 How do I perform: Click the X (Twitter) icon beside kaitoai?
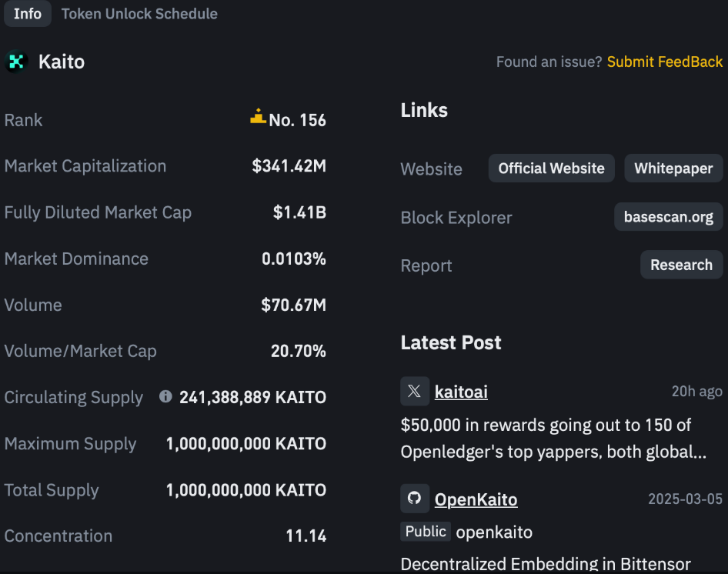click(415, 391)
